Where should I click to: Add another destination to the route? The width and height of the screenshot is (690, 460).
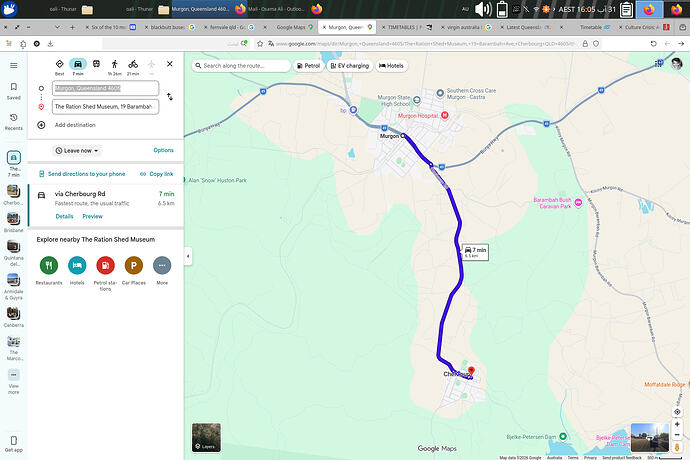tap(75, 125)
